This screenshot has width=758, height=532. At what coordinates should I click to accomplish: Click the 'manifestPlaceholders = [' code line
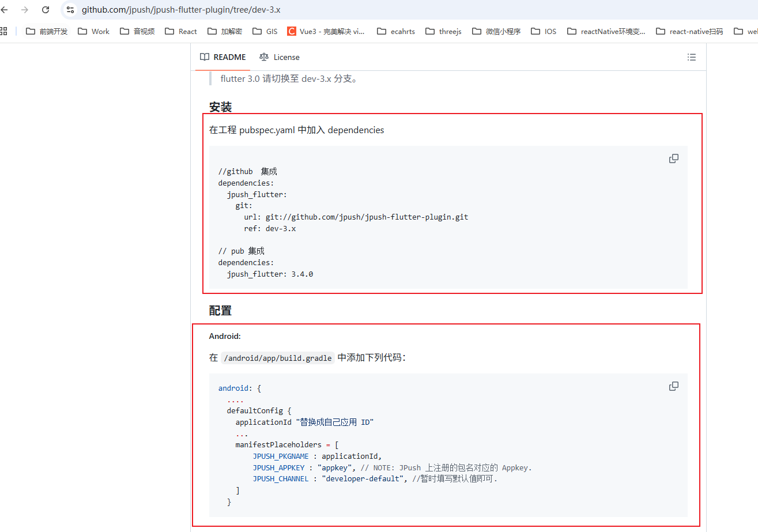click(x=287, y=445)
